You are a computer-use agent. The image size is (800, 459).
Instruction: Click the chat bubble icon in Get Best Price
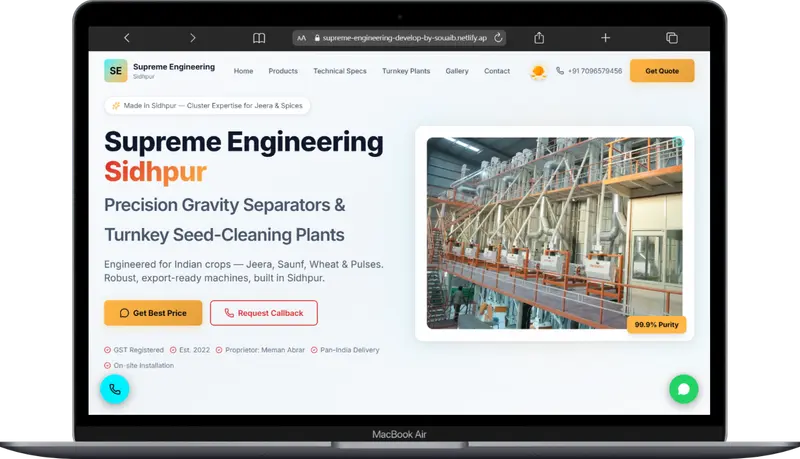pyautogui.click(x=124, y=313)
